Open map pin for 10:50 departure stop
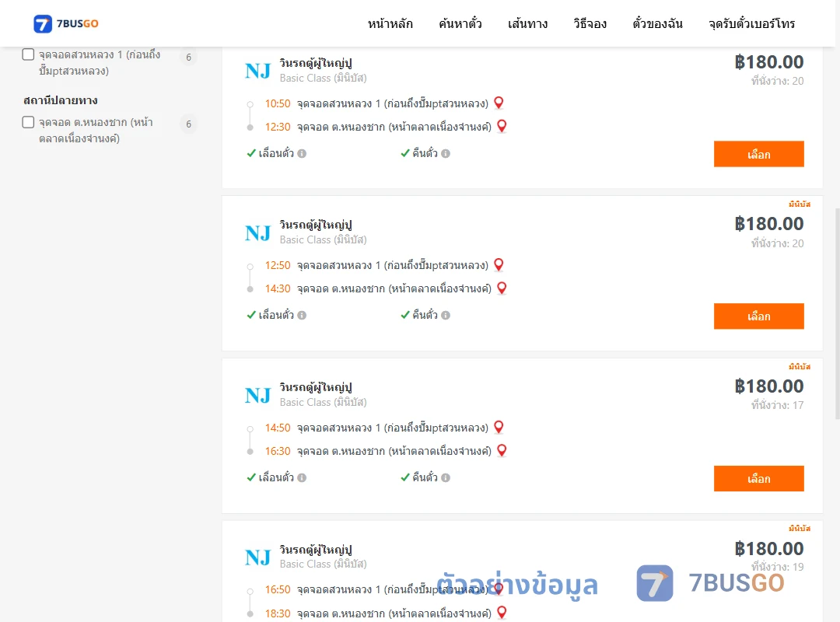 click(499, 103)
